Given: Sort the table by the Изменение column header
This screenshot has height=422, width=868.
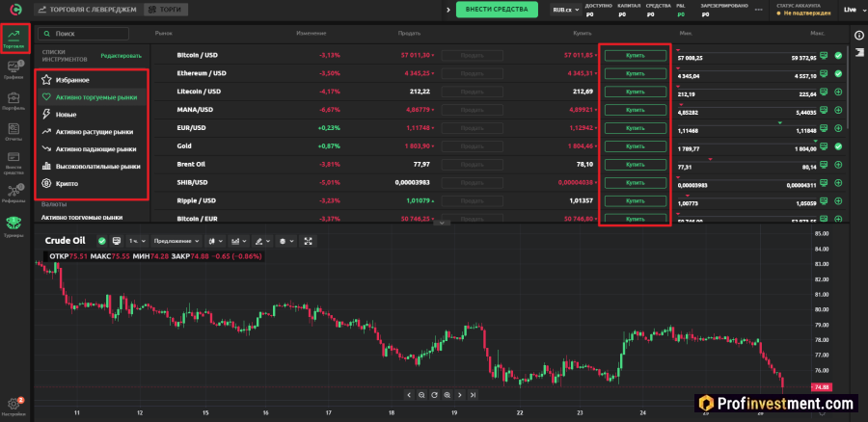Looking at the screenshot, I should [x=312, y=34].
